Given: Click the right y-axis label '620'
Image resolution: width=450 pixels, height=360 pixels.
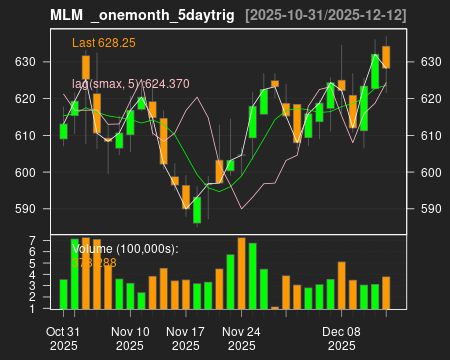Looking at the screenshot, I should coord(431,99).
